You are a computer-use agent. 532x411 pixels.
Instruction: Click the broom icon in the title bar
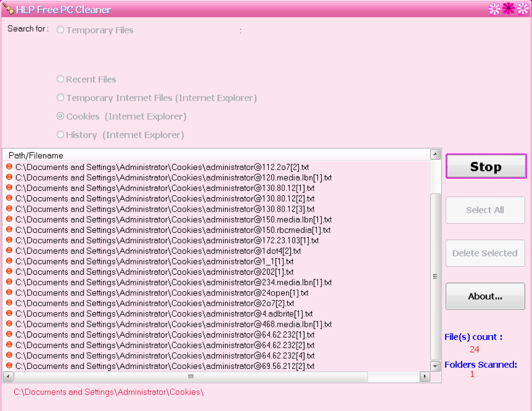[x=8, y=9]
